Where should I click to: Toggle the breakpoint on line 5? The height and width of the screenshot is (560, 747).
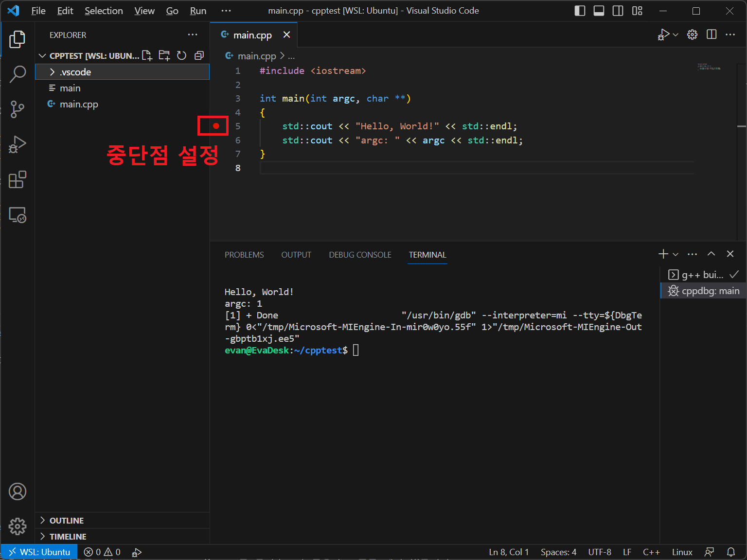216,126
